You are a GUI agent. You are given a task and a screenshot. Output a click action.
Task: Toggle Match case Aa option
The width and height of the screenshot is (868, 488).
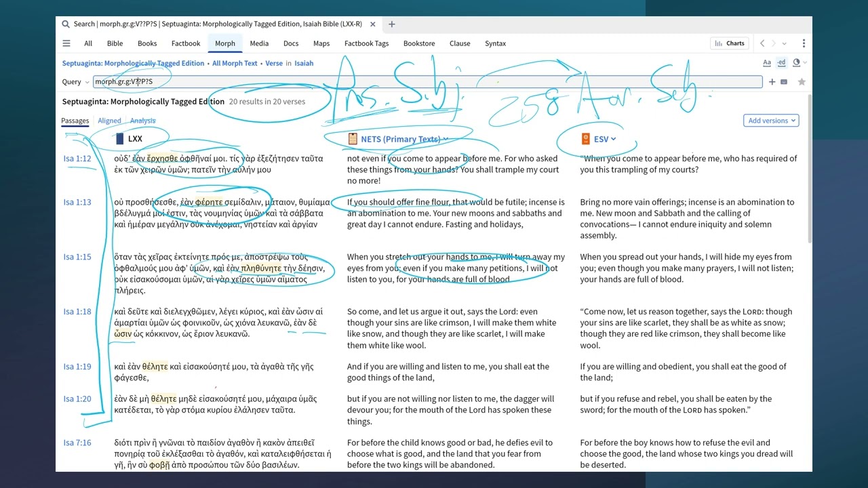point(767,62)
